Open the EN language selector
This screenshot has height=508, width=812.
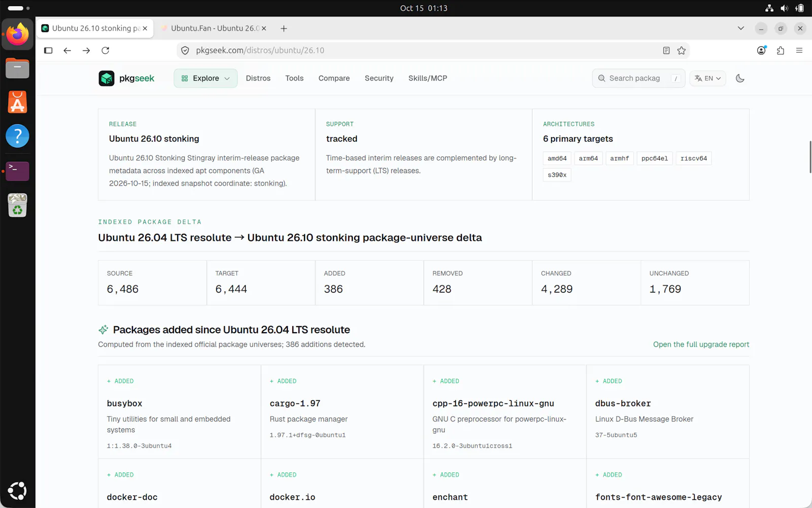[707, 78]
